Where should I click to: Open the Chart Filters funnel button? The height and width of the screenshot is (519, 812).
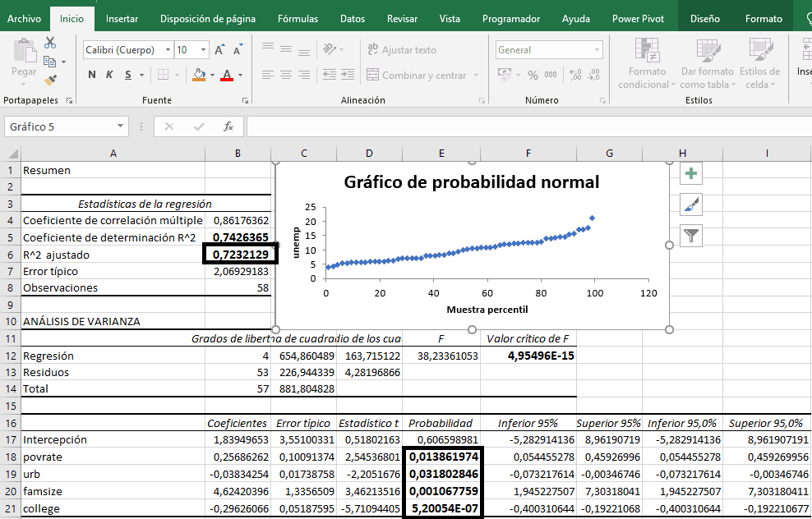[x=691, y=236]
